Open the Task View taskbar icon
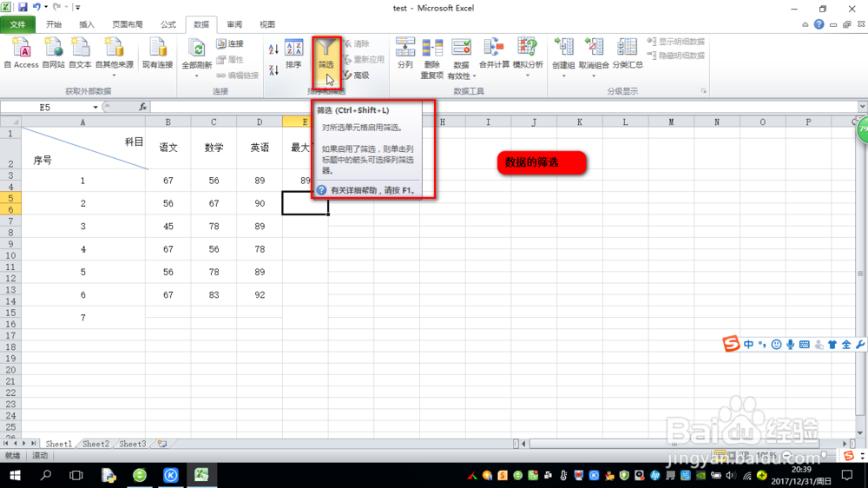 pos(76,475)
